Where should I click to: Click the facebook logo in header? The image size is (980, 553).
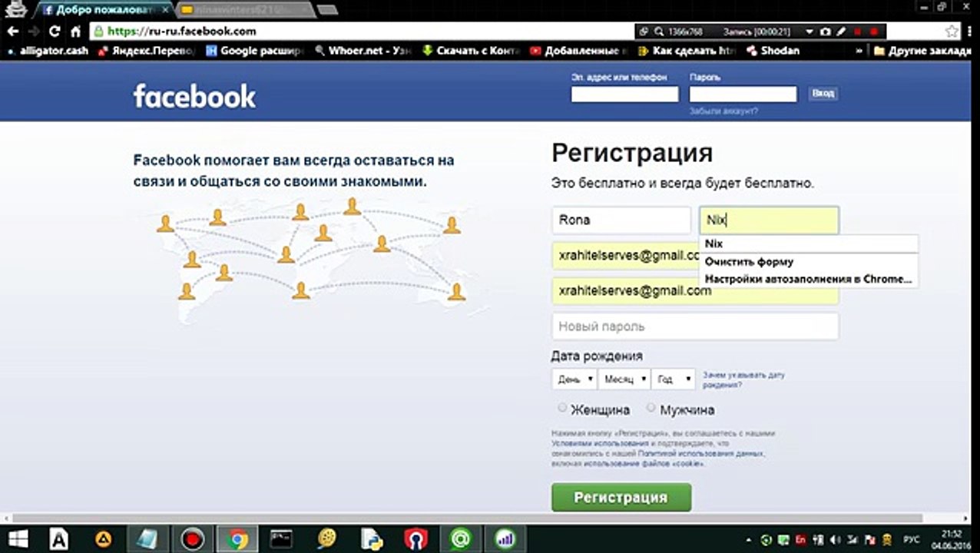[x=194, y=96]
